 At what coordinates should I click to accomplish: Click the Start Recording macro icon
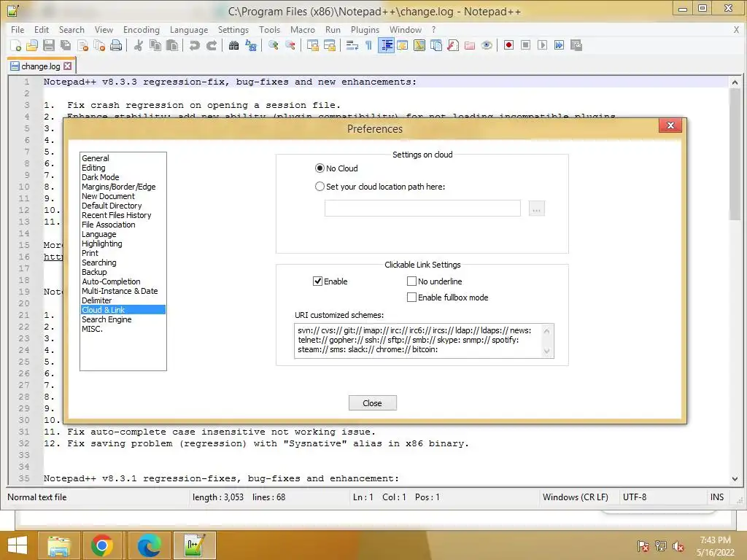(508, 45)
